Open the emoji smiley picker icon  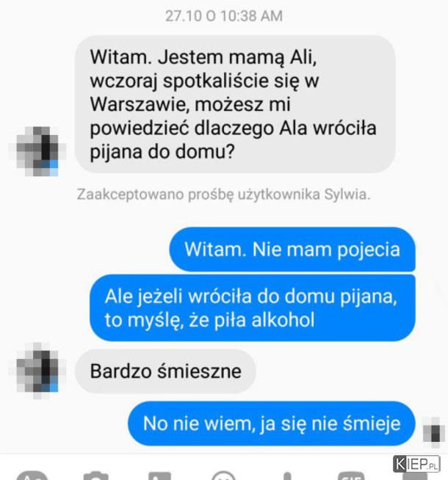click(223, 476)
